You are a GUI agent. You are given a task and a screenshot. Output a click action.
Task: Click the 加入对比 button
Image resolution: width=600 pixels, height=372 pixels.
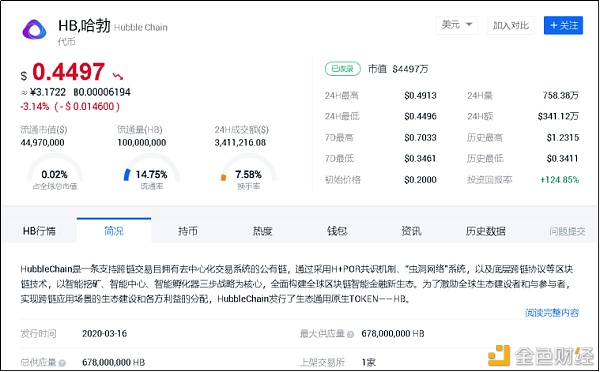click(511, 25)
